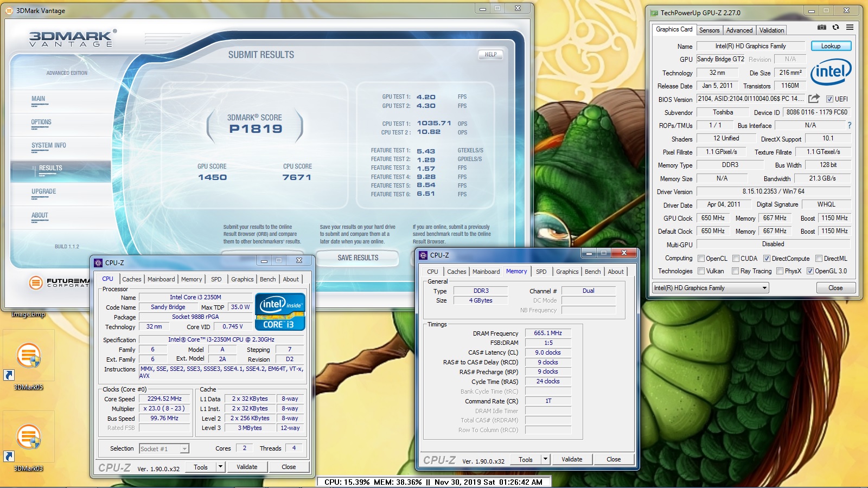Click Validate in CPU-Z CPU window
The image size is (868, 488).
tap(247, 467)
